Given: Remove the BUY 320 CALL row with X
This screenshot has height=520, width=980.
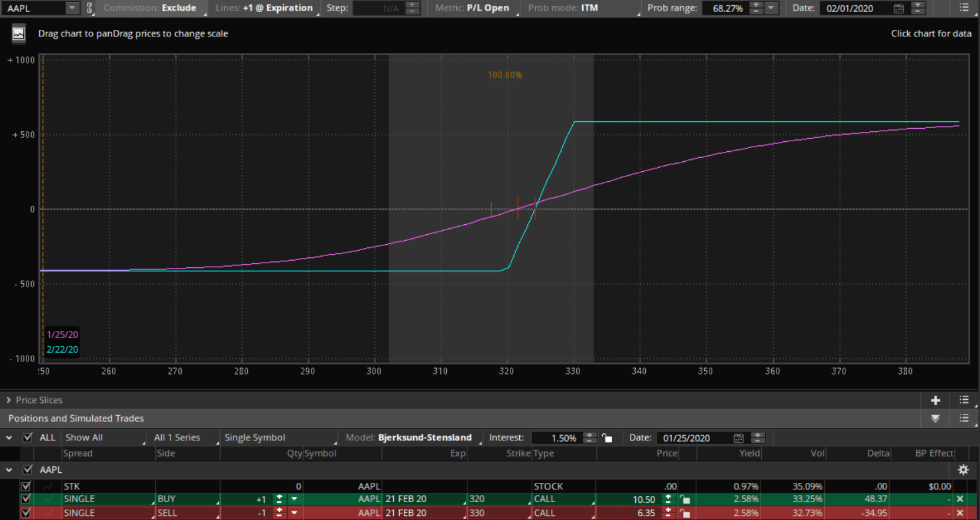Looking at the screenshot, I should [959, 499].
